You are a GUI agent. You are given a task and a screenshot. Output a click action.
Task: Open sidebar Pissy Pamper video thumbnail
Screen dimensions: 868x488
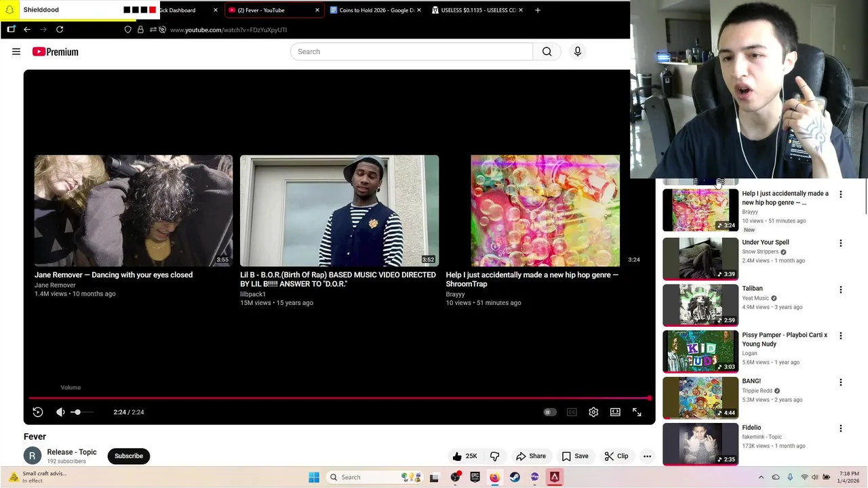tap(701, 351)
